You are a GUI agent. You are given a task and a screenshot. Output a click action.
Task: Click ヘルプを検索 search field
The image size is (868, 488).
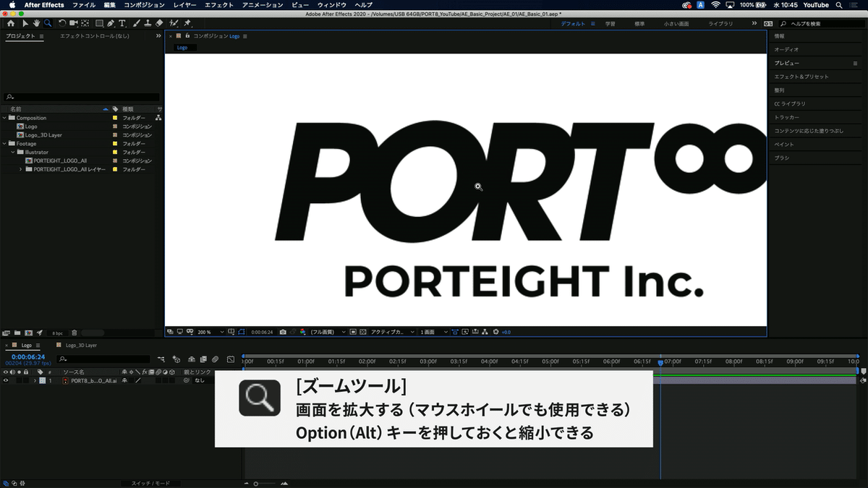click(821, 24)
